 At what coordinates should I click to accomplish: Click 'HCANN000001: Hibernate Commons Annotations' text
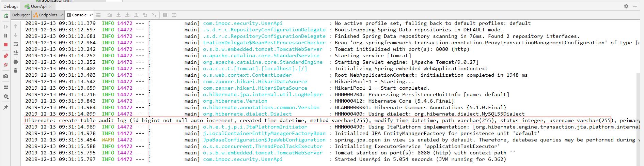420,107
